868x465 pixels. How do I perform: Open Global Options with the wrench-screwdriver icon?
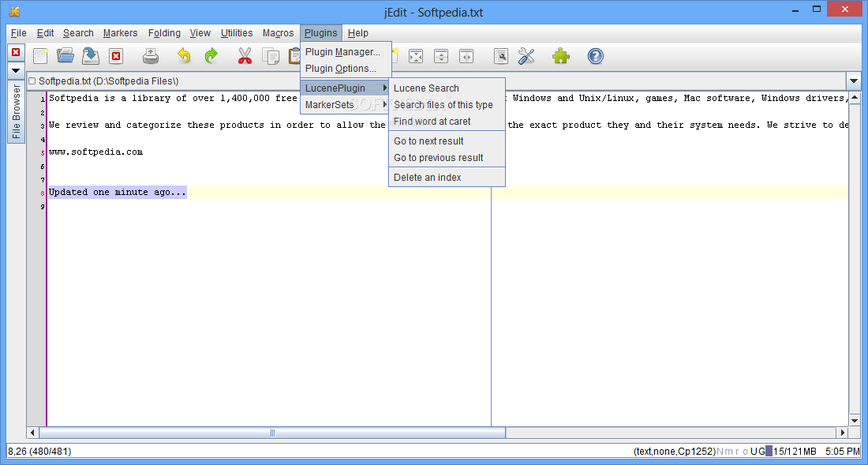coord(526,56)
